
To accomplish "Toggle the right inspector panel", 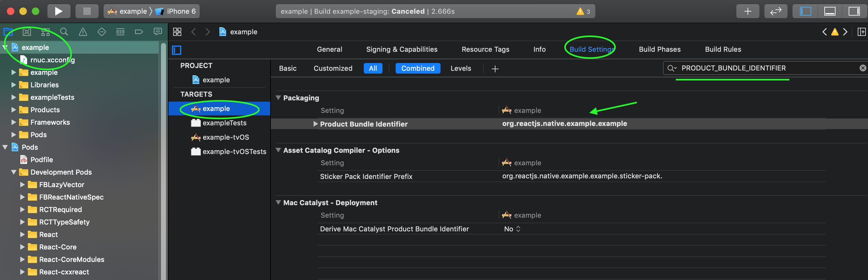I will pyautogui.click(x=854, y=11).
